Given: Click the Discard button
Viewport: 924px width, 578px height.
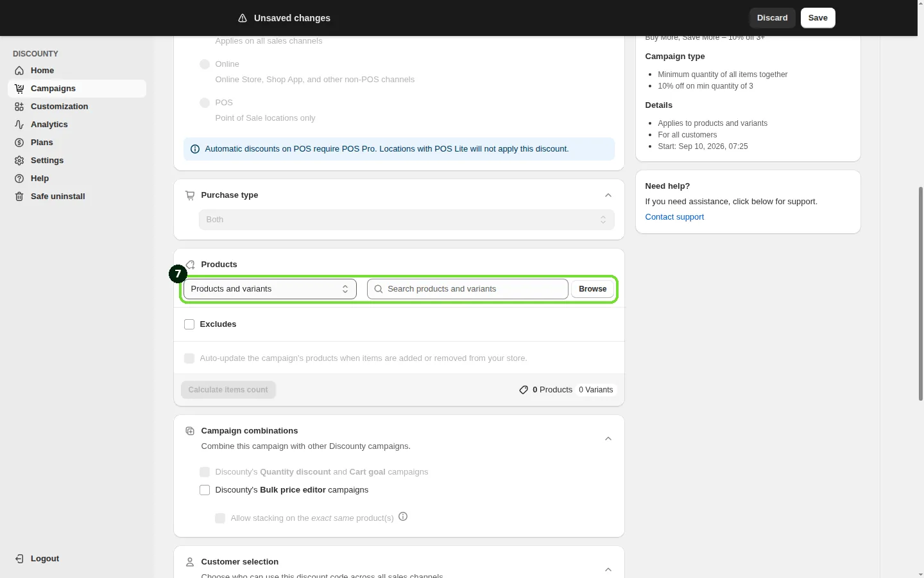Looking at the screenshot, I should pyautogui.click(x=773, y=18).
